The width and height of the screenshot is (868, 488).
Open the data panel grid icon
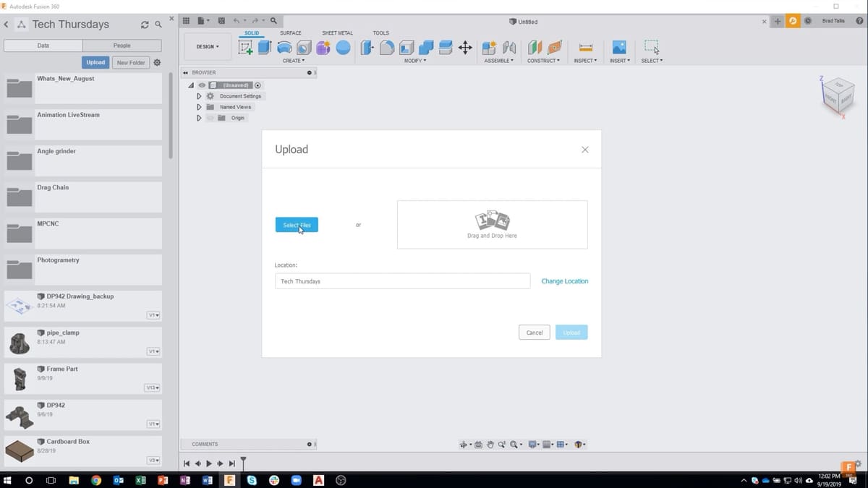(x=186, y=22)
